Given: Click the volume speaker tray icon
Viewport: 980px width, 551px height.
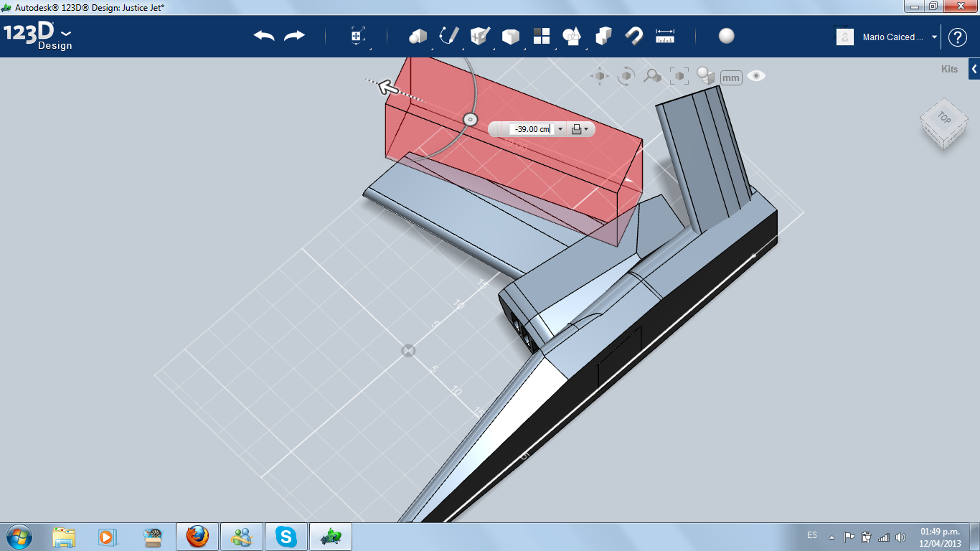Looking at the screenshot, I should pyautogui.click(x=900, y=537).
